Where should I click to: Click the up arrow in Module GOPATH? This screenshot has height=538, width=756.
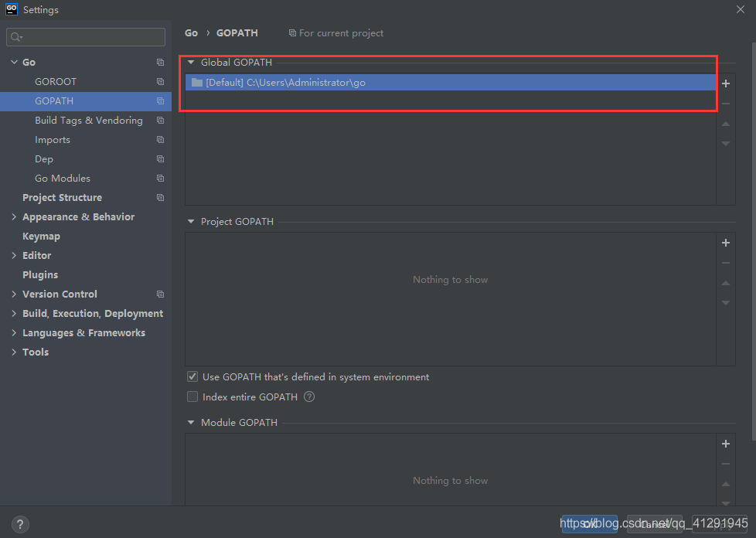coord(726,484)
